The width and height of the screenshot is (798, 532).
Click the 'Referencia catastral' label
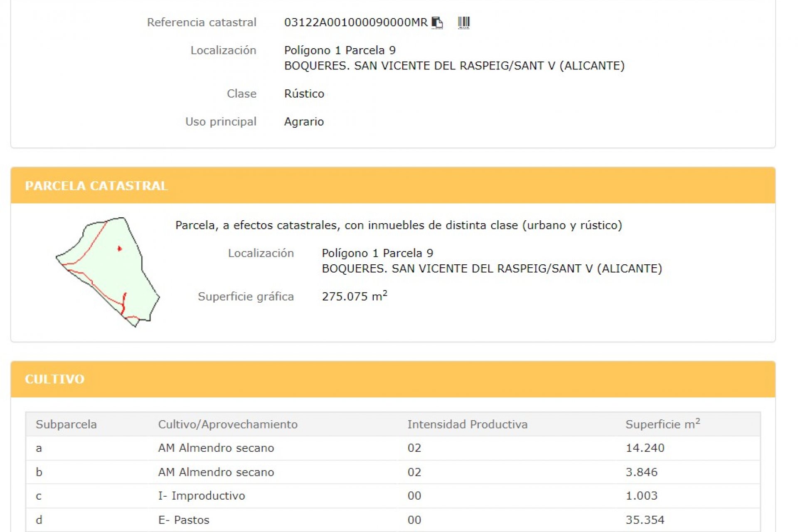202,22
